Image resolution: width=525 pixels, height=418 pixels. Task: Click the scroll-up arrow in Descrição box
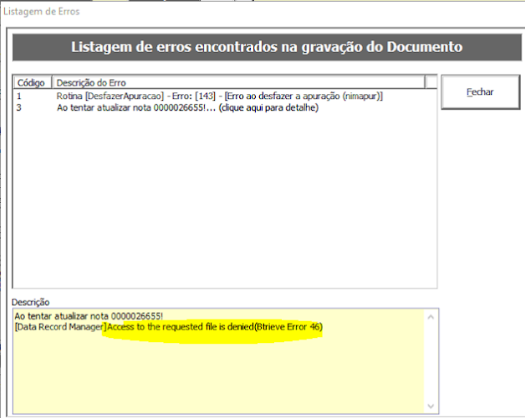pos(431,317)
